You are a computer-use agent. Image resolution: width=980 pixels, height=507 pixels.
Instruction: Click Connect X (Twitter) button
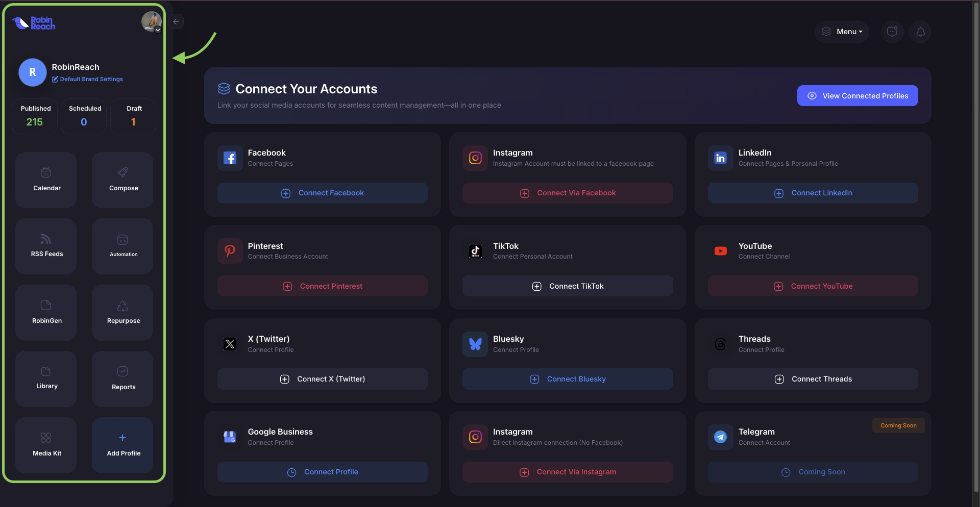pos(323,379)
